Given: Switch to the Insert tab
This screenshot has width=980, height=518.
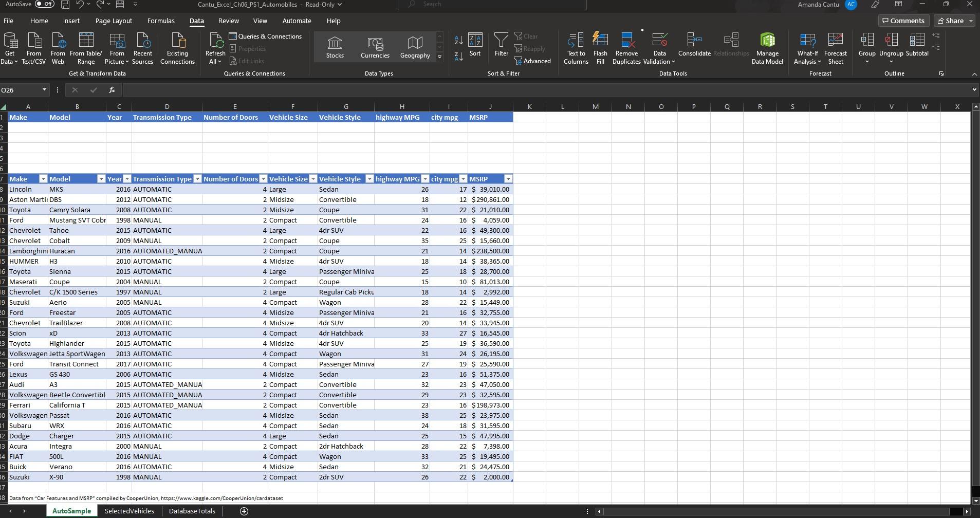Looking at the screenshot, I should point(71,21).
